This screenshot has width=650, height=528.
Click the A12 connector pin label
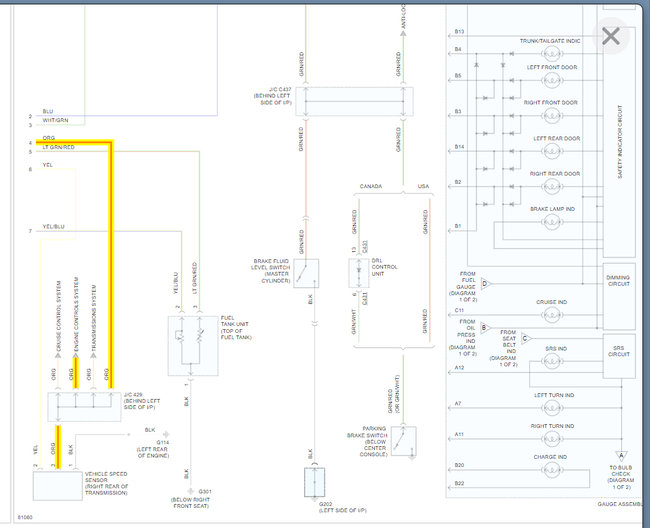(x=459, y=368)
